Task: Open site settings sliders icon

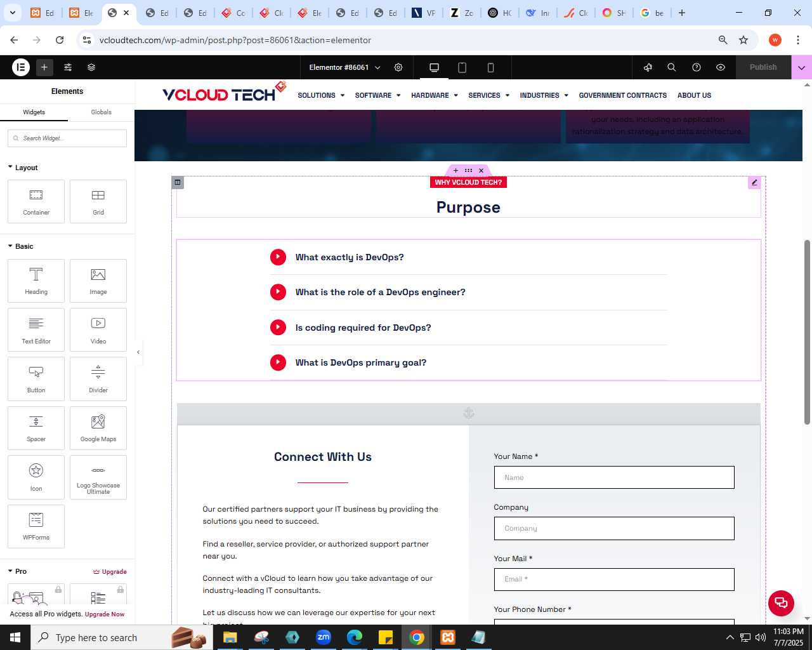Action: pos(68,67)
